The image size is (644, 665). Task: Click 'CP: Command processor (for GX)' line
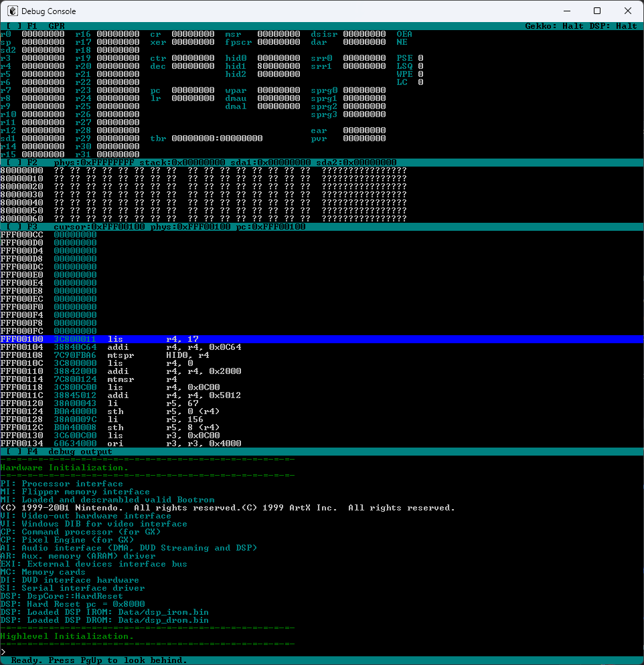(80, 533)
